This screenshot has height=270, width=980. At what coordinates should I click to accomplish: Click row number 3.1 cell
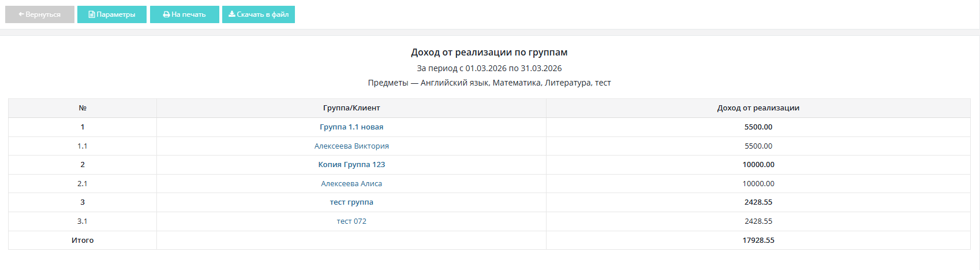click(x=83, y=221)
